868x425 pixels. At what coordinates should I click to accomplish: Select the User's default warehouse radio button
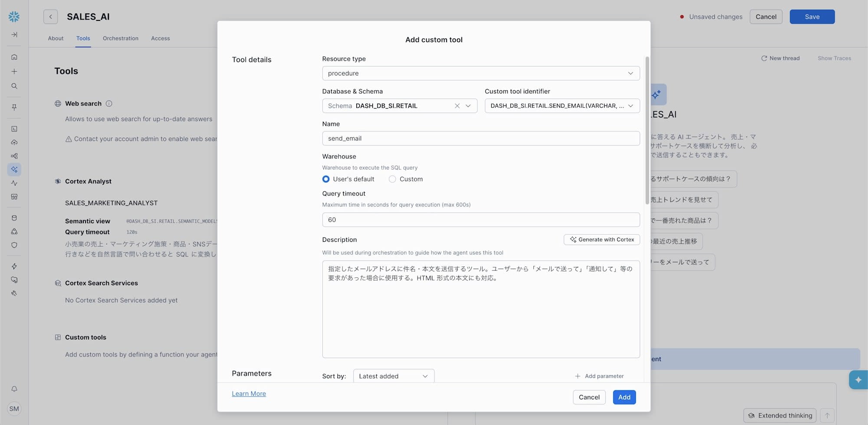[x=325, y=179]
